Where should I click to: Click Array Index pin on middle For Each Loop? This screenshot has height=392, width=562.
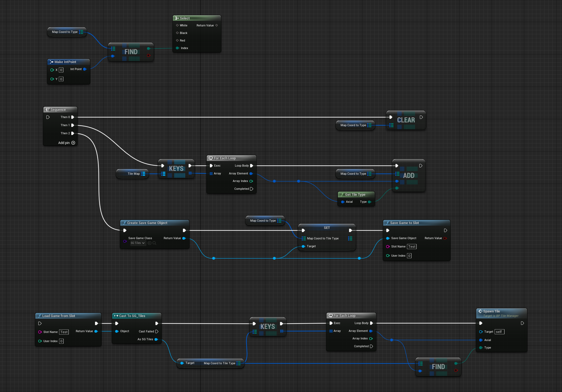pos(251,181)
